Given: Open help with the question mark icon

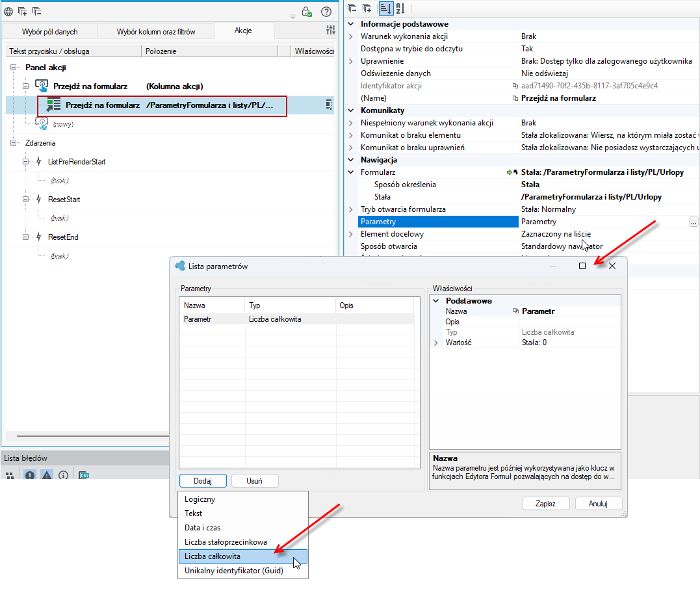Looking at the screenshot, I should 326,12.
